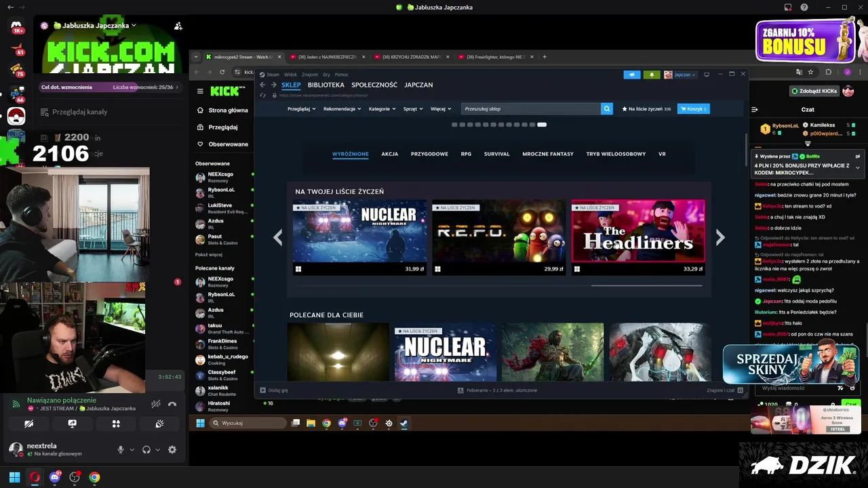
Task: Select the SURVIVAL category tab
Action: 497,154
